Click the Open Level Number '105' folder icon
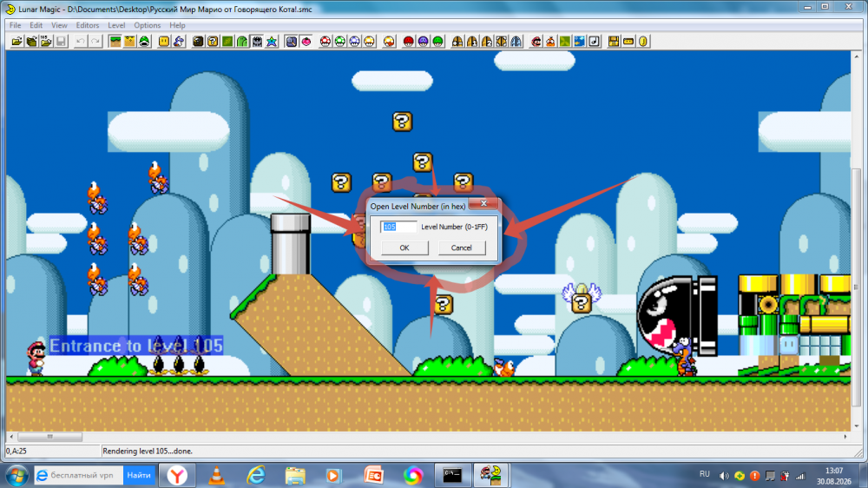Image resolution: width=868 pixels, height=488 pixels. (46, 42)
